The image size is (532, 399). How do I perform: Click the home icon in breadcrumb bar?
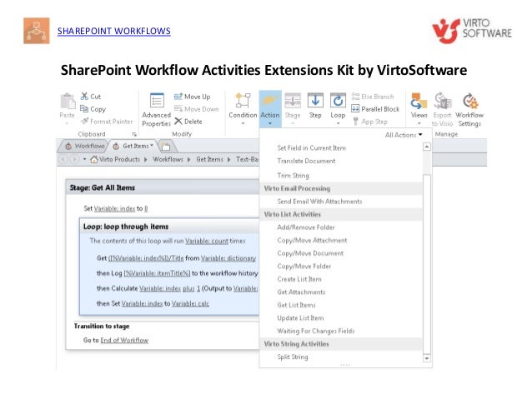pyautogui.click(x=94, y=159)
